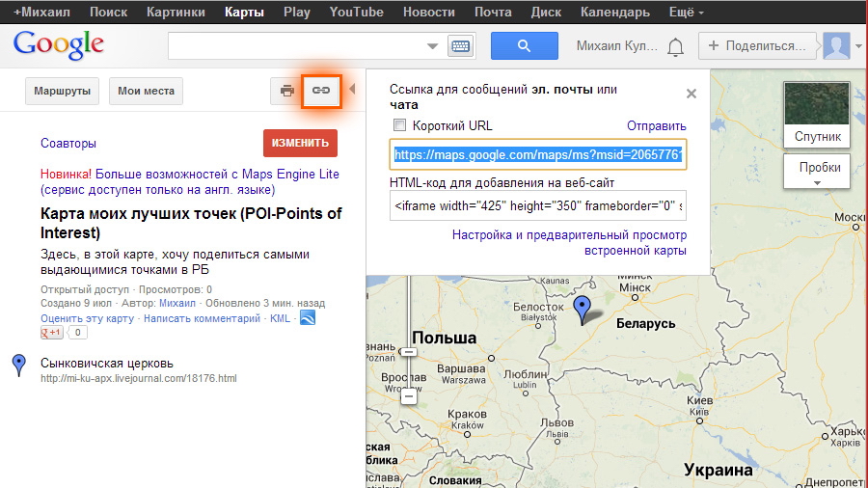The width and height of the screenshot is (868, 488).
Task: Expand the Ещё menu
Action: coord(687,13)
